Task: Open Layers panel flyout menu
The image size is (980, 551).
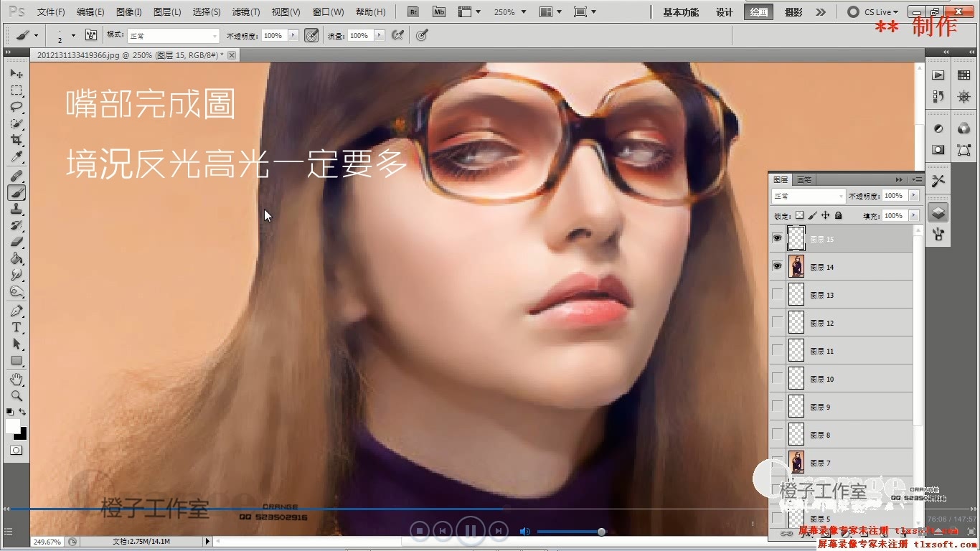Action: click(x=918, y=179)
